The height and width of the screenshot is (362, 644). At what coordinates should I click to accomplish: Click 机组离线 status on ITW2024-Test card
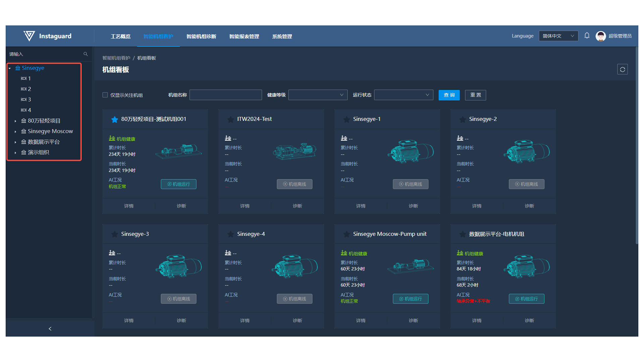[294, 184]
